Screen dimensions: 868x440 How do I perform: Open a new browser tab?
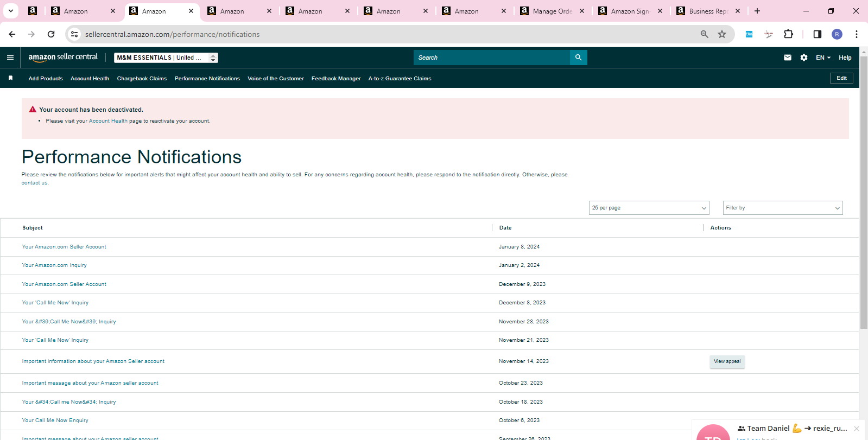(757, 11)
